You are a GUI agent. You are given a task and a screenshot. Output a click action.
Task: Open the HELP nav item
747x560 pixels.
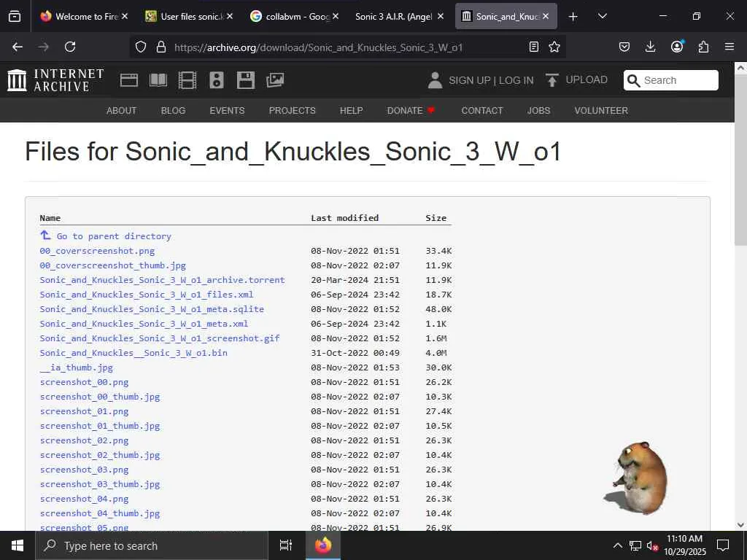pos(351,111)
